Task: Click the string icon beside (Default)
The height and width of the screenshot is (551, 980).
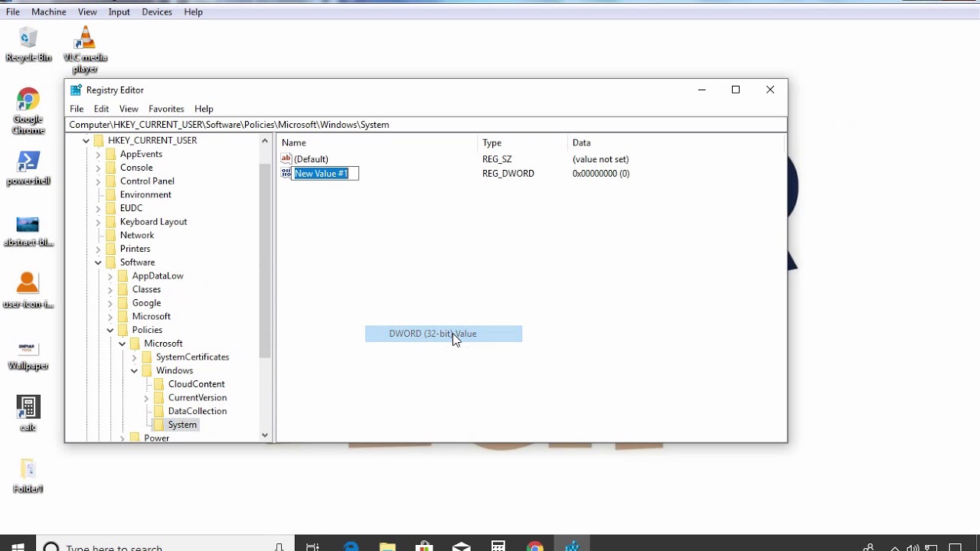Action: pyautogui.click(x=286, y=159)
